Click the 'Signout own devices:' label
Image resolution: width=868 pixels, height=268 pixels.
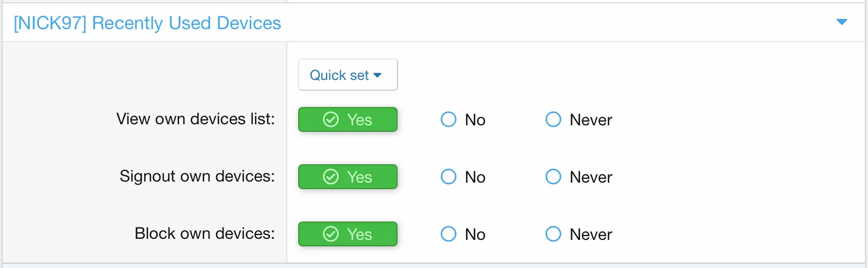(197, 176)
